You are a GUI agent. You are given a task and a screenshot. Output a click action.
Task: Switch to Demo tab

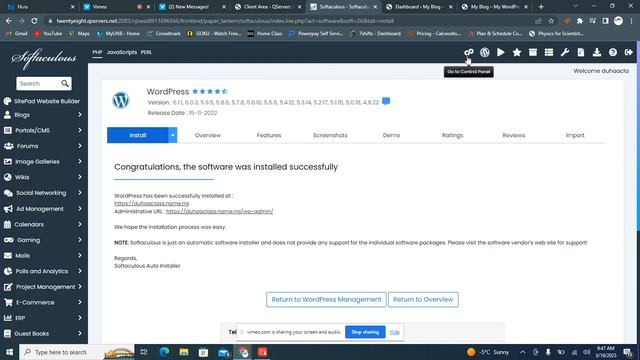point(391,135)
